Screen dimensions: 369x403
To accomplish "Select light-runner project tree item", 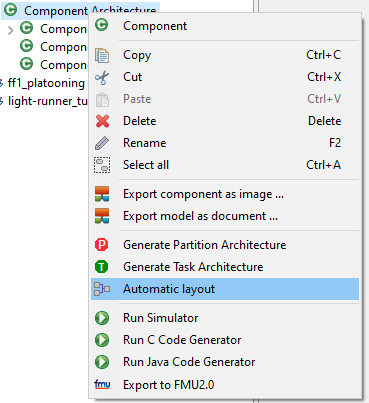I will [x=48, y=101].
